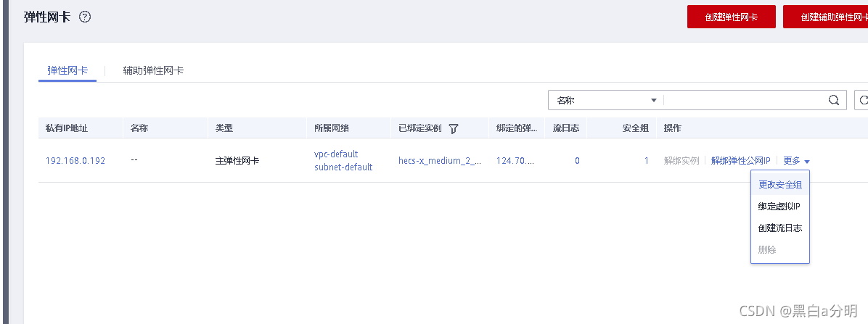
Task: Switch to the 辅助弹性网卡 tab
Action: click(153, 70)
